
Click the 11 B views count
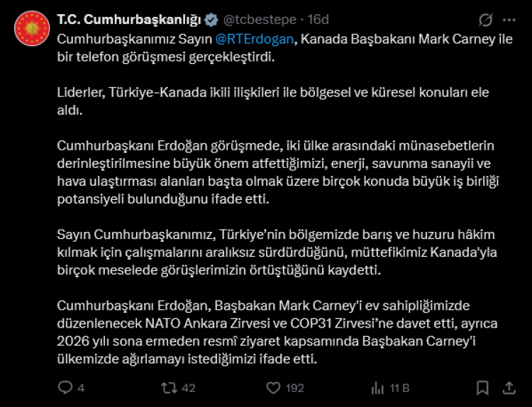coord(400,389)
